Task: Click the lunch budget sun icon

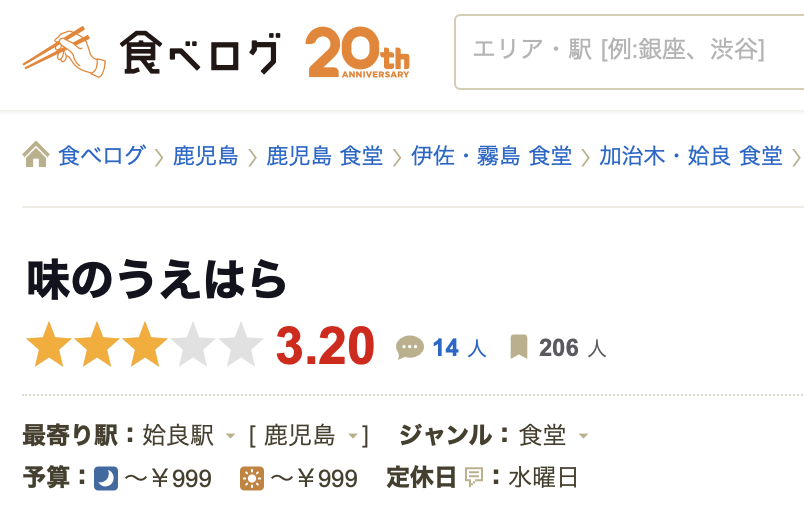Action: point(252,479)
